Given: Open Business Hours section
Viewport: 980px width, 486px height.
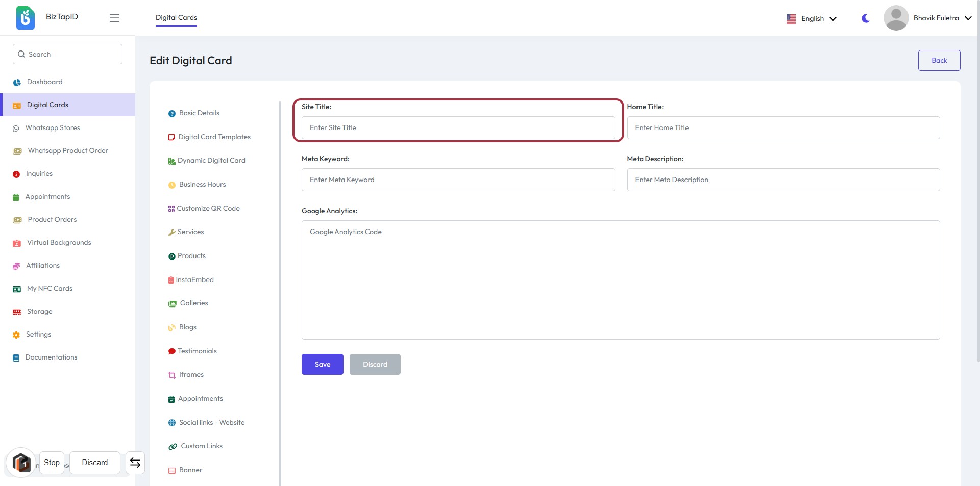Looking at the screenshot, I should 202,185.
